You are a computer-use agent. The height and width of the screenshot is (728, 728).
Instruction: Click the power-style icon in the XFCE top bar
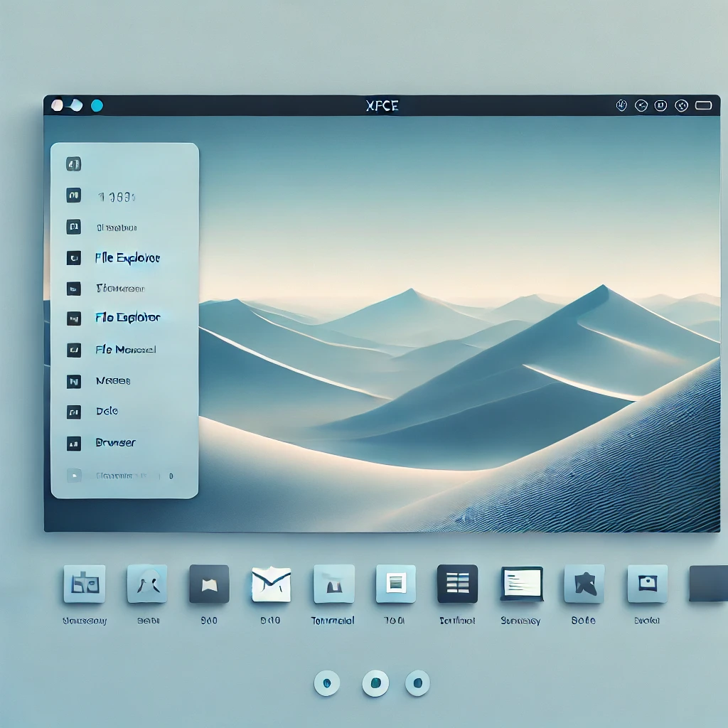621,106
